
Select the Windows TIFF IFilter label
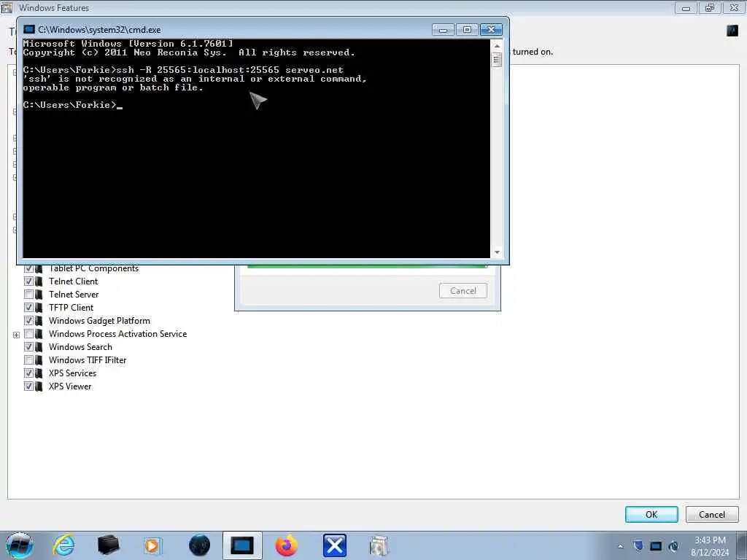88,360
